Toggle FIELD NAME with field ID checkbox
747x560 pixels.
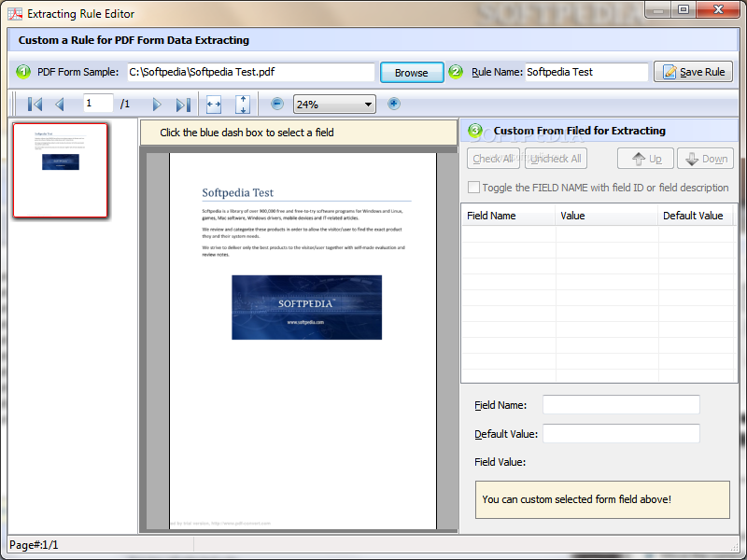click(x=474, y=188)
